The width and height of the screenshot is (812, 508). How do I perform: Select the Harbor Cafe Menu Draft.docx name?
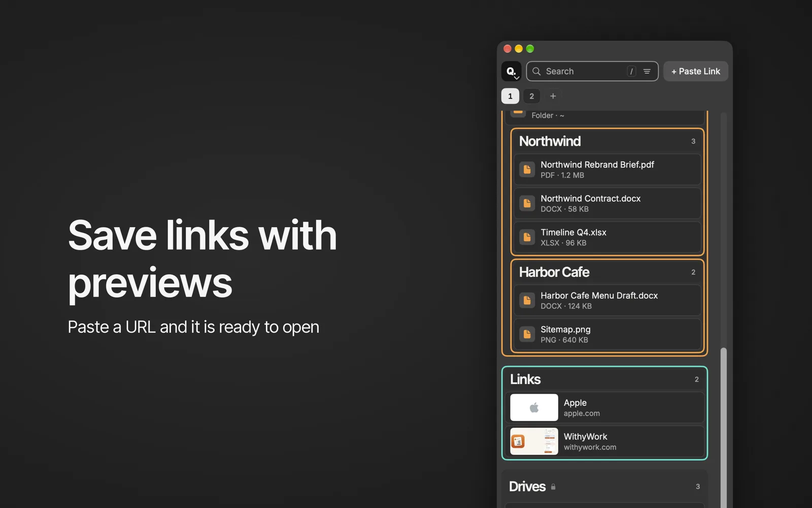[599, 296]
